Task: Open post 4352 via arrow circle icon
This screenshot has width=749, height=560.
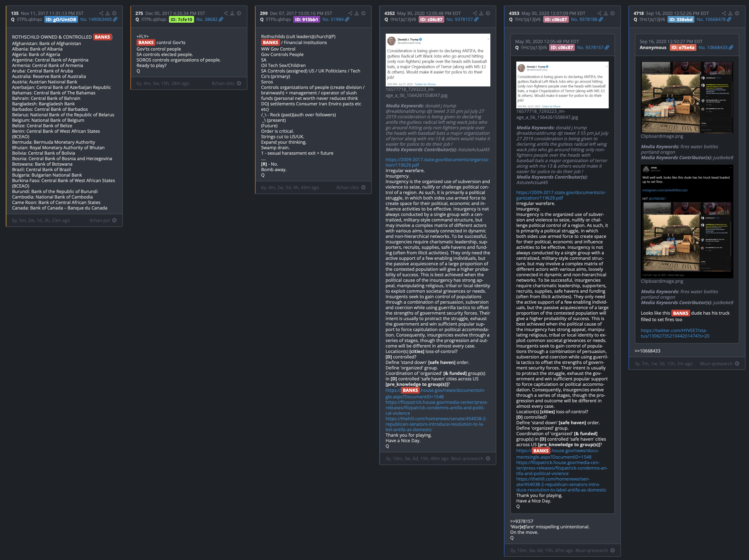Action: point(488,13)
